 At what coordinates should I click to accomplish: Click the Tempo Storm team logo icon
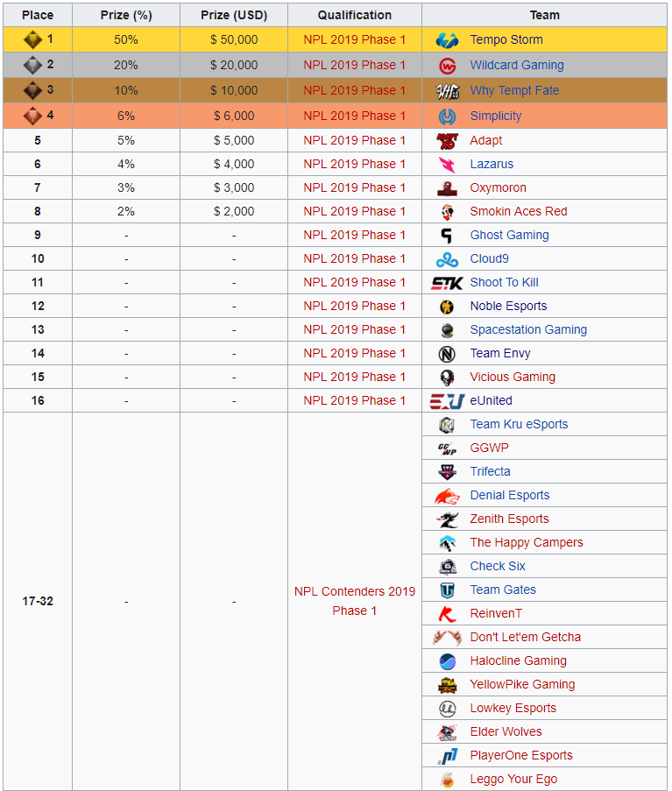pyautogui.click(x=447, y=40)
